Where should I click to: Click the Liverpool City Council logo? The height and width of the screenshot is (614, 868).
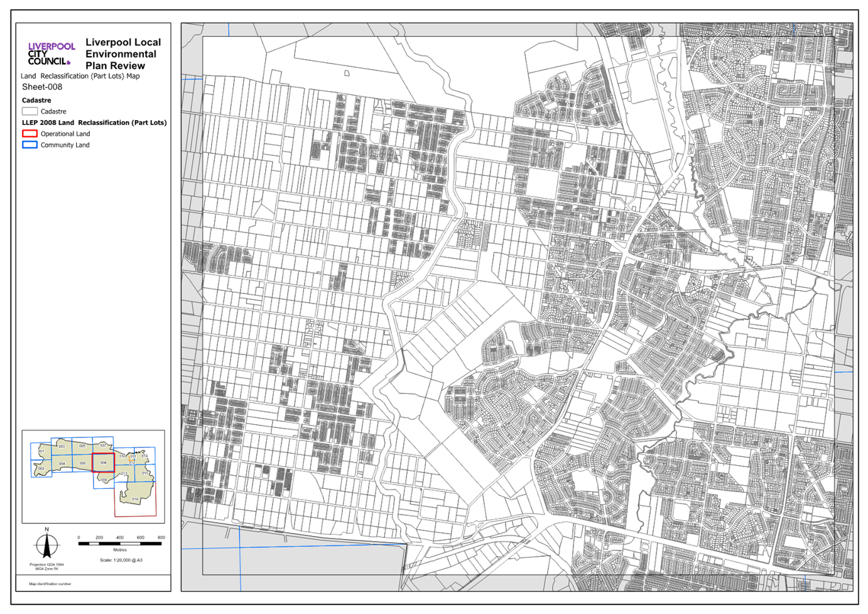[x=51, y=53]
